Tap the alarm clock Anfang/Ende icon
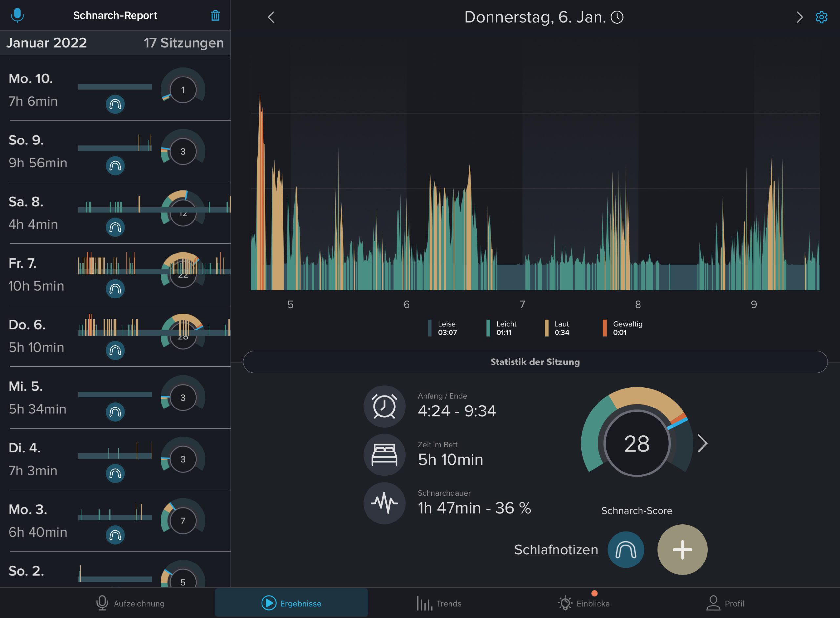Viewport: 840px width, 618px height. coord(384,406)
